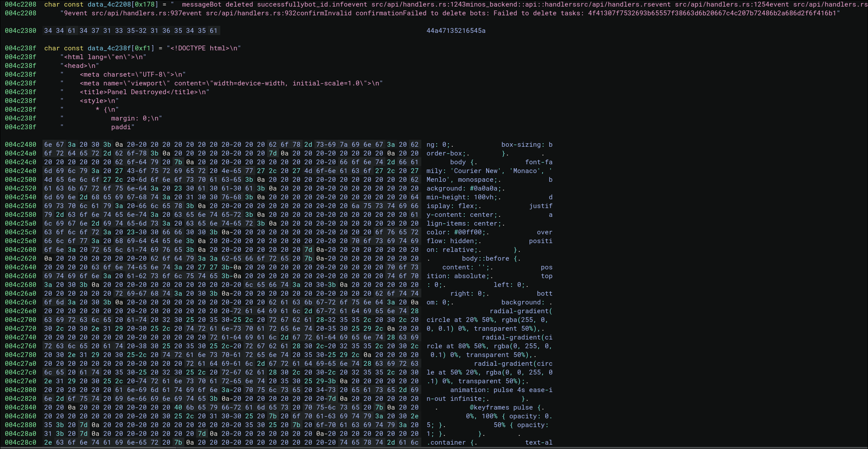The width and height of the screenshot is (868, 449).
Task: Click the "margin: 0;\n" string line
Action: coord(111,118)
